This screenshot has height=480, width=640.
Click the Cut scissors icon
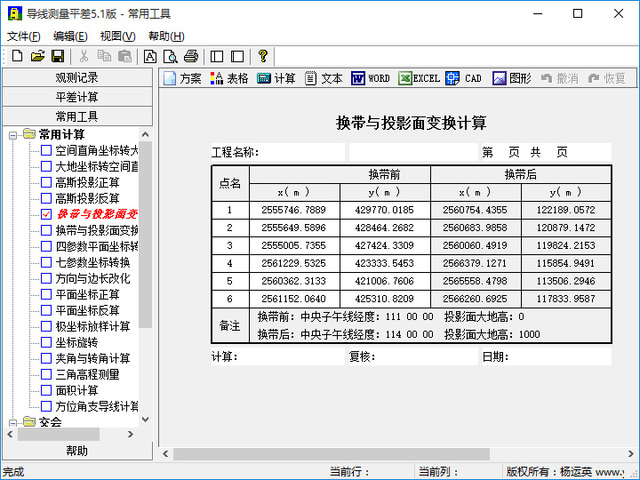(x=84, y=56)
